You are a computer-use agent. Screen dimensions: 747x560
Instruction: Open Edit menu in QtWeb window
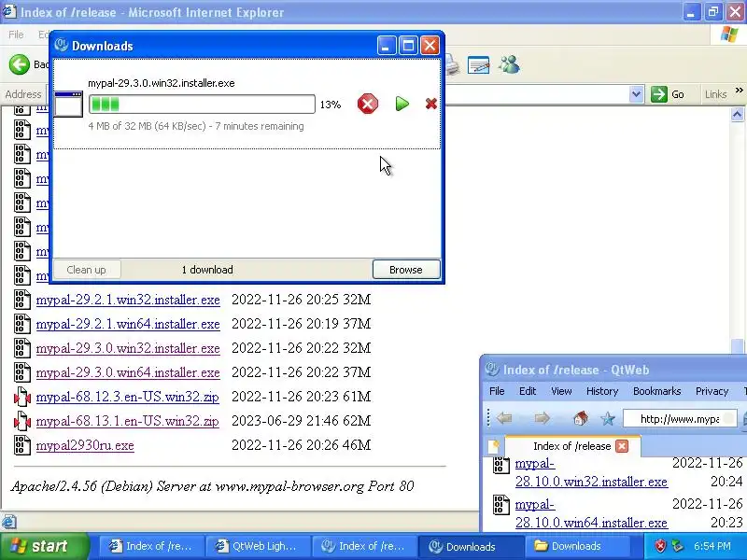(528, 391)
